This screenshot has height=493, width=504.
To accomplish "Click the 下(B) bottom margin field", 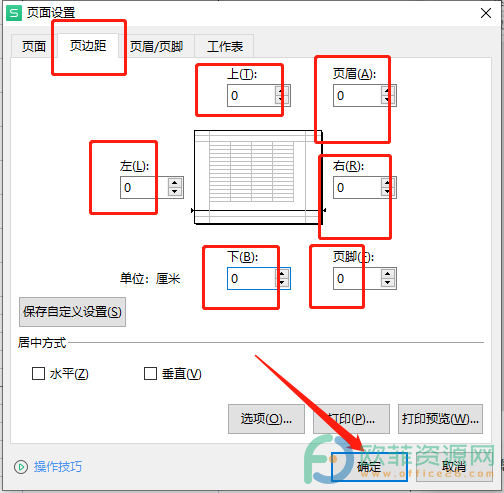I will pyautogui.click(x=251, y=279).
